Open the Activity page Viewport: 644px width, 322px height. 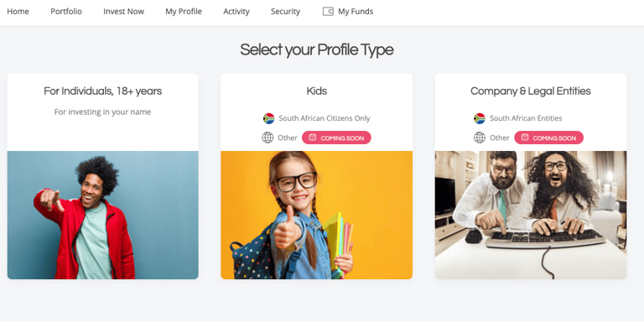pos(236,12)
